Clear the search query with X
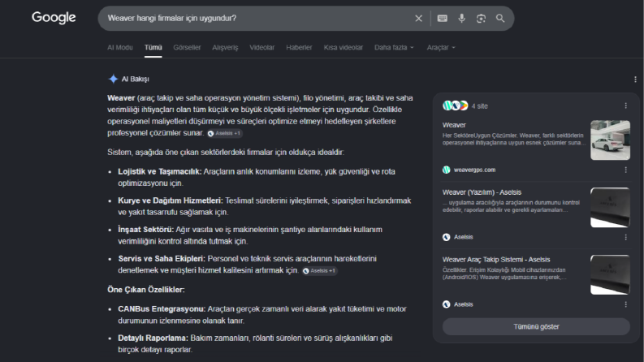 click(x=418, y=19)
